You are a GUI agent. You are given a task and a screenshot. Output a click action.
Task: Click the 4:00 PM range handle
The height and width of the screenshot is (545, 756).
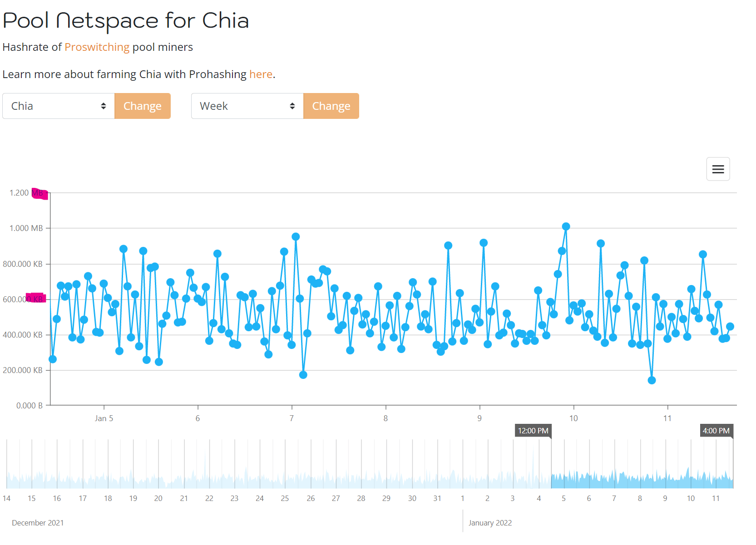click(716, 431)
